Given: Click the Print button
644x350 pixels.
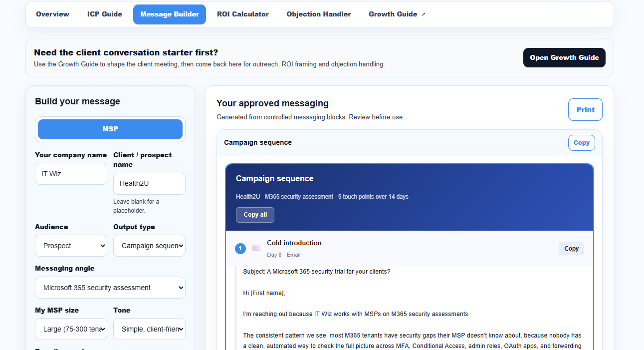Looking at the screenshot, I should [x=585, y=110].
